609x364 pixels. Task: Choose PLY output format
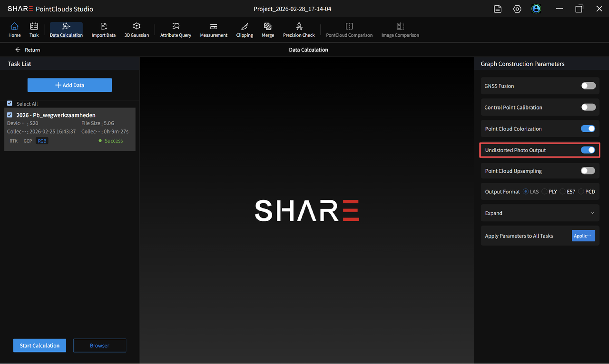(x=544, y=192)
